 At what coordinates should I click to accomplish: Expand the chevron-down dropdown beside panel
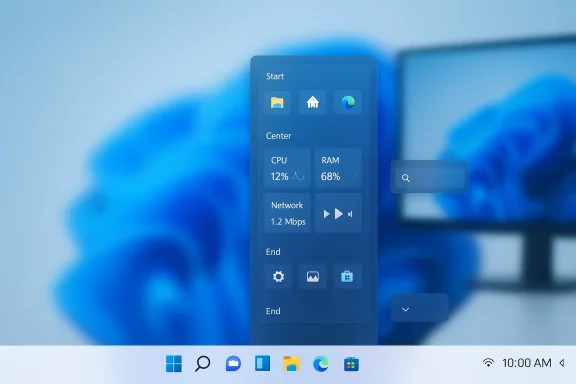click(x=420, y=309)
